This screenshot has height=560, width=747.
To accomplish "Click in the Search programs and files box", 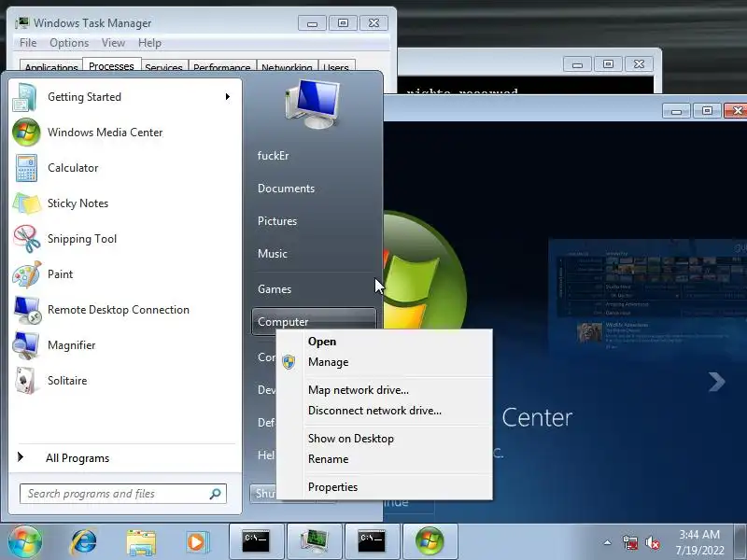I will pyautogui.click(x=123, y=494).
